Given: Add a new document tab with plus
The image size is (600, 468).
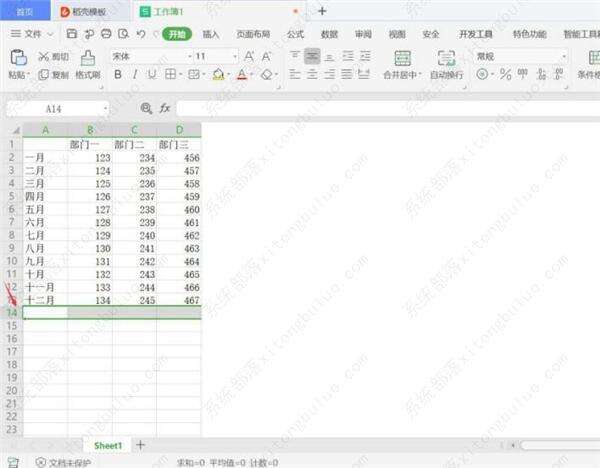Looking at the screenshot, I should (x=322, y=11).
